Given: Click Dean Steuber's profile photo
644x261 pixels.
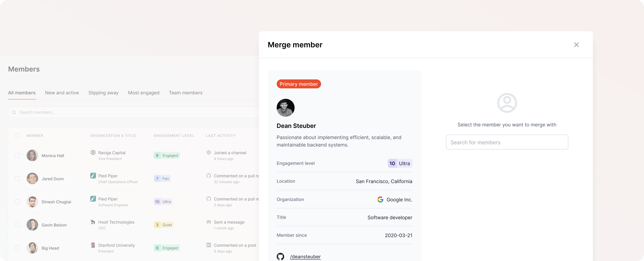Looking at the screenshot, I should (285, 108).
